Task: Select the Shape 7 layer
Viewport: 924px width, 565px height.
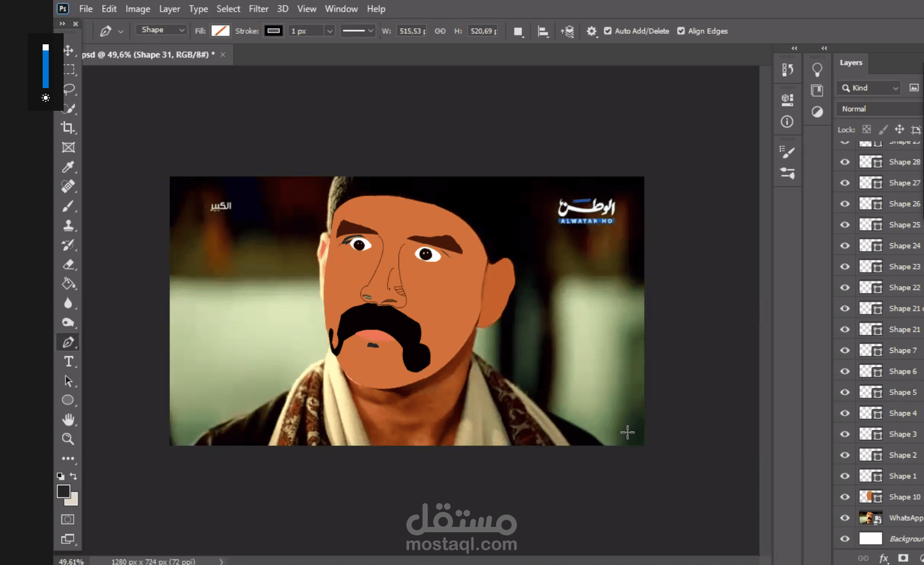Action: [902, 350]
